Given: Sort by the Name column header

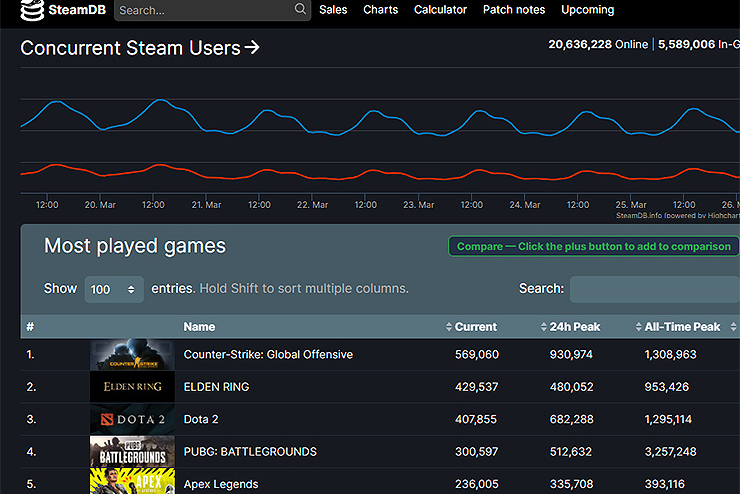Looking at the screenshot, I should tap(199, 327).
